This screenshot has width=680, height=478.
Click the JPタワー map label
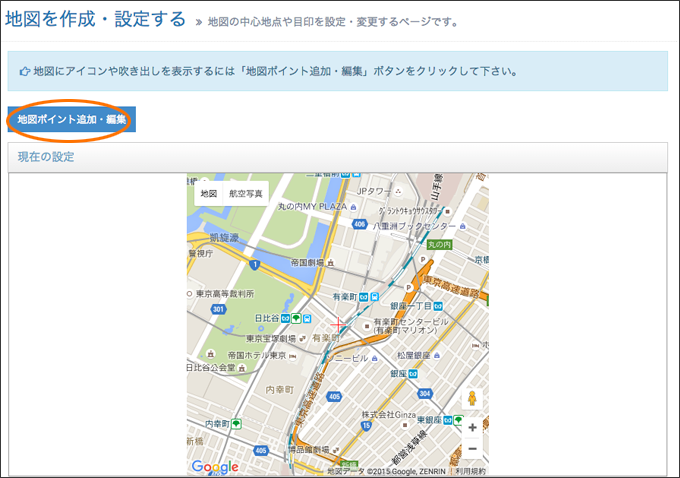(373, 191)
